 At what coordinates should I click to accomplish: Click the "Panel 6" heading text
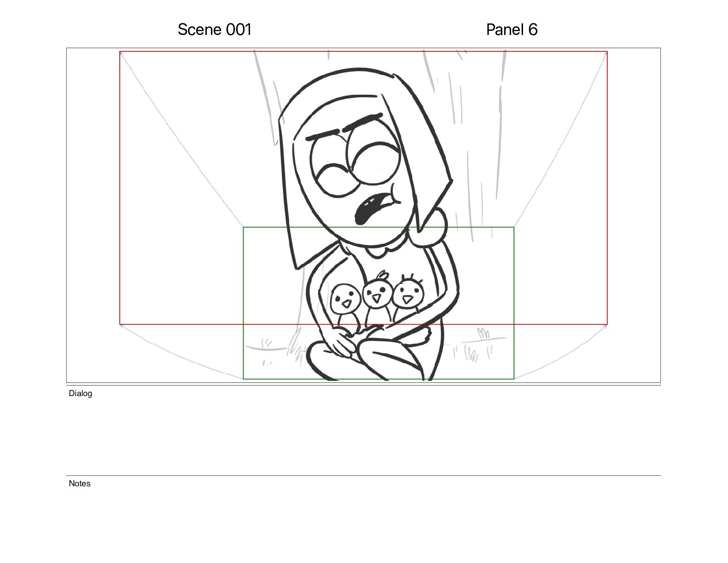[x=512, y=29]
